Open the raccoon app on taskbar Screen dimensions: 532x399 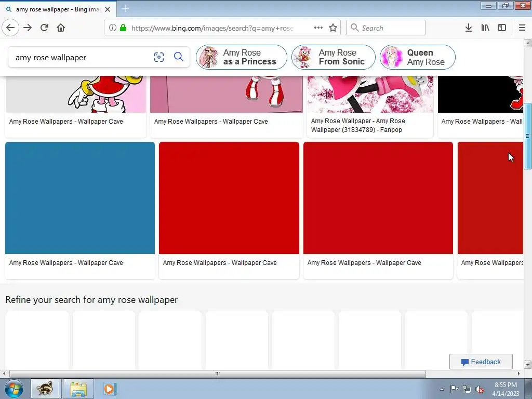45,389
